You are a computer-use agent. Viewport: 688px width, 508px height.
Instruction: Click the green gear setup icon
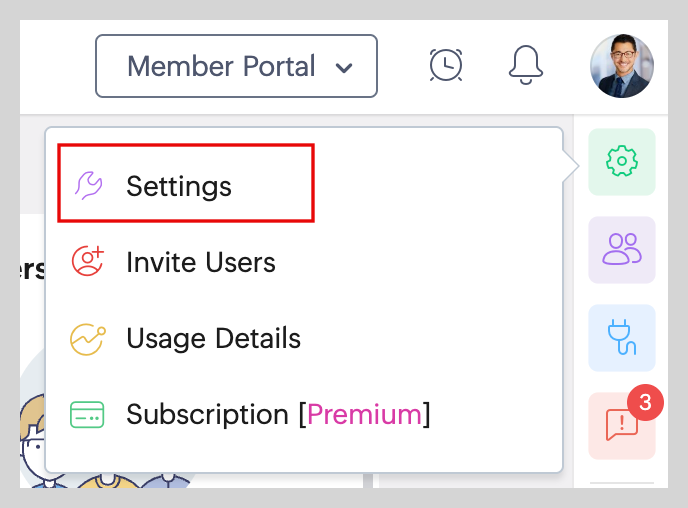[622, 161]
